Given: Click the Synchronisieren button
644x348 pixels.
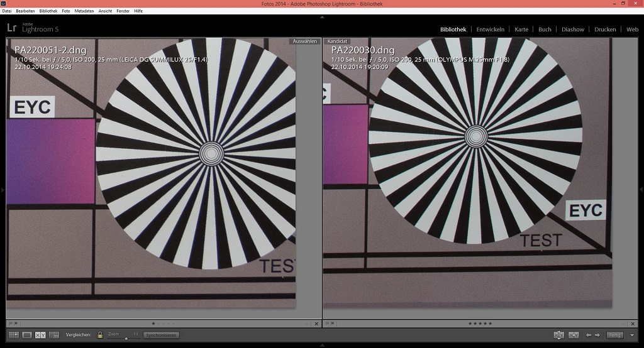Looking at the screenshot, I should click(161, 335).
